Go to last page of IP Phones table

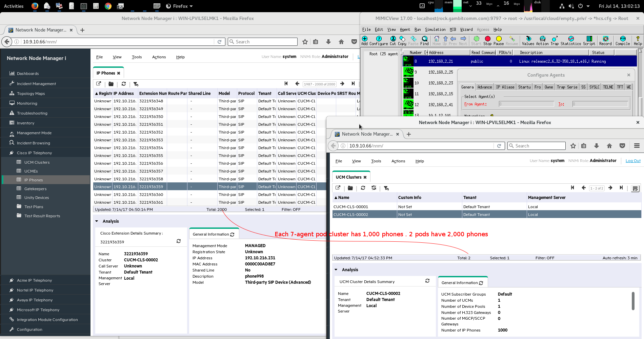click(x=353, y=84)
